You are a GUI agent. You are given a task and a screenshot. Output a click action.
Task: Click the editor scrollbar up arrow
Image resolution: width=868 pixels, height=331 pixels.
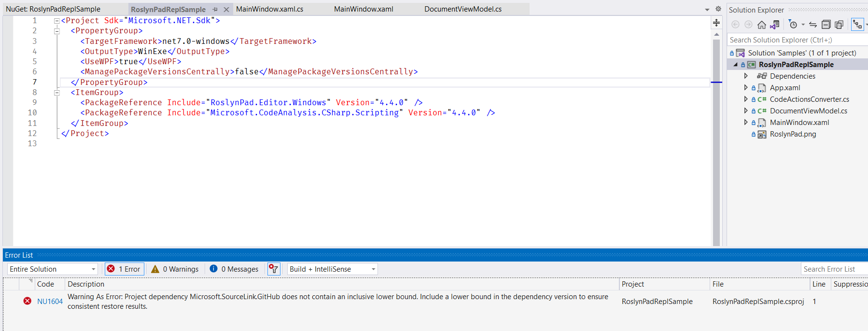point(716,35)
